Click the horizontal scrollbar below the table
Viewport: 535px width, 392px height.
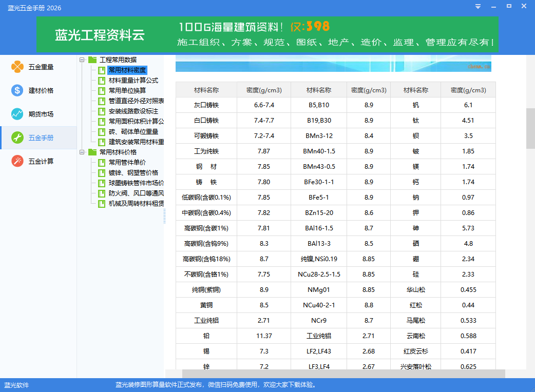tap(343, 374)
